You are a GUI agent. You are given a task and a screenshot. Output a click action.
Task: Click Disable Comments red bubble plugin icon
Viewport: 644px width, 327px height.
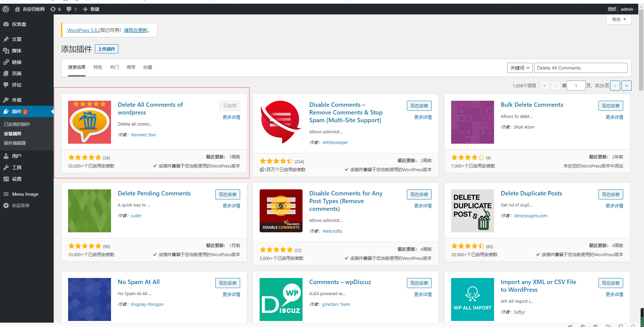pos(281,122)
